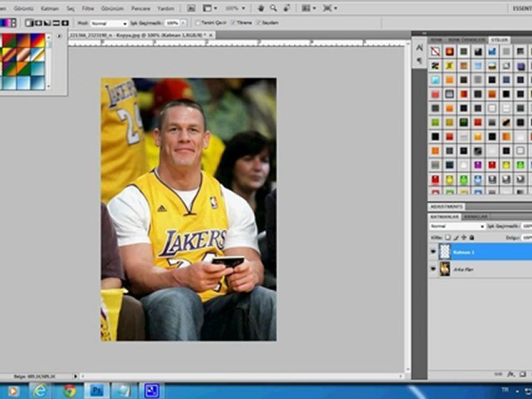This screenshot has width=532, height=399.
Task: Select the radial gradient type icon
Action: [38, 23]
